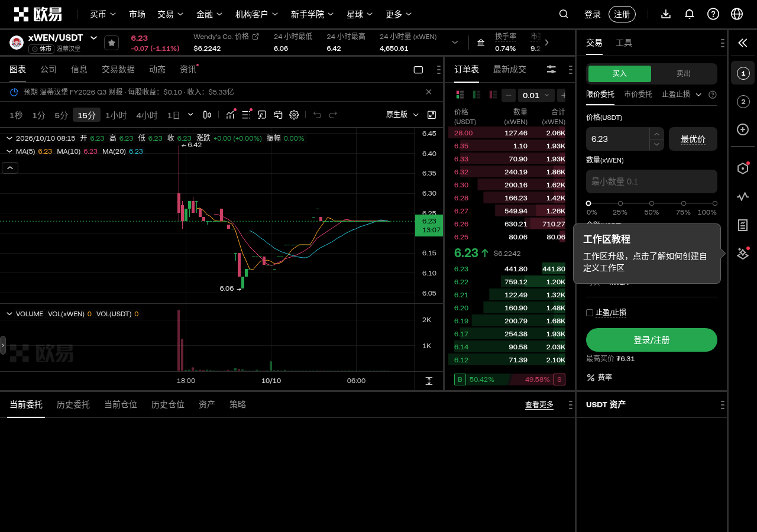
Task: Click the undo arrow in chart toolbar
Action: click(x=318, y=115)
